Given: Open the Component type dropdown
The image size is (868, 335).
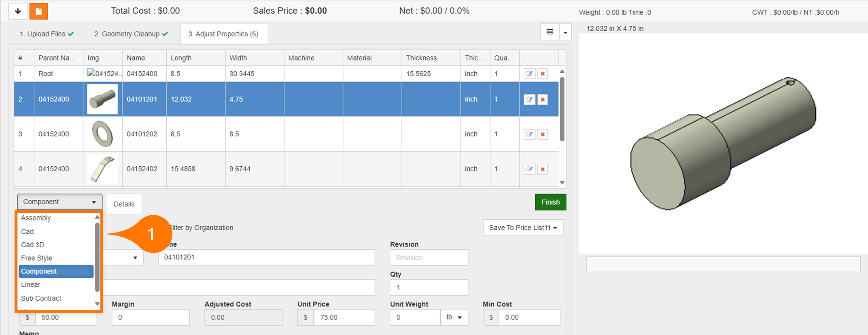Looking at the screenshot, I should coord(59,202).
